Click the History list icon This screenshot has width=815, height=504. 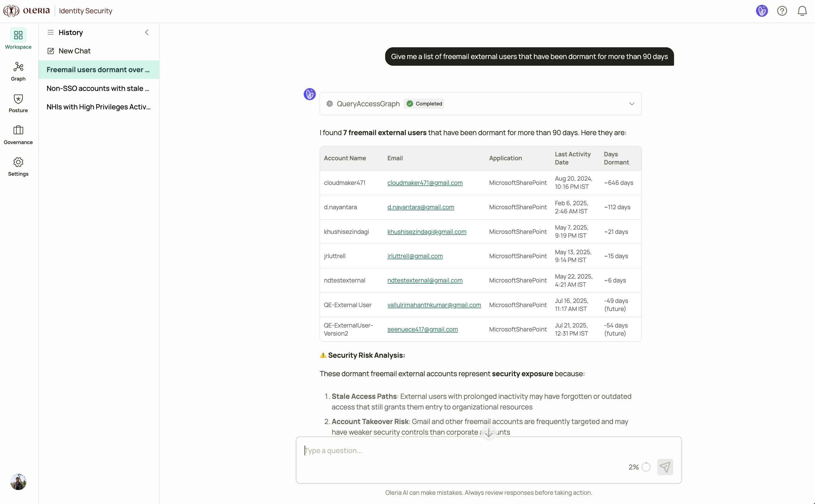[x=51, y=32]
